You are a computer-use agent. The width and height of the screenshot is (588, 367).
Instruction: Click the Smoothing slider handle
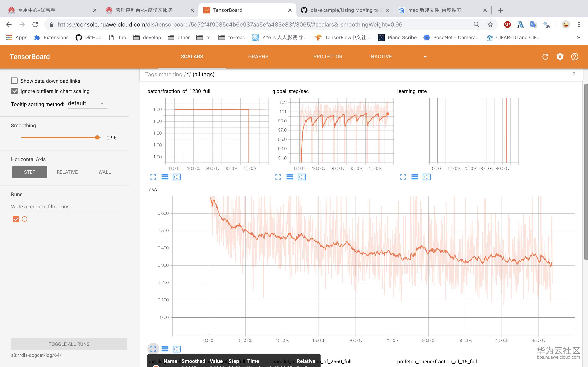pyautogui.click(x=97, y=137)
